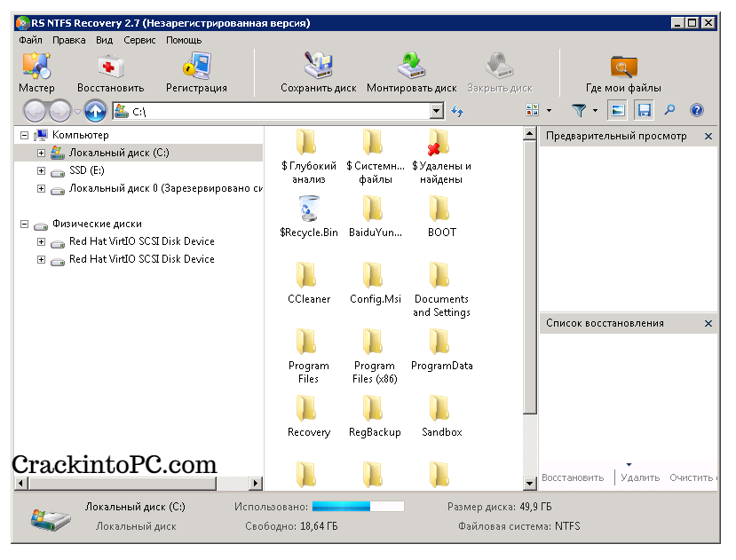736x560 pixels.
Task: Expand Локальный диск 0 tree node
Action: point(42,189)
